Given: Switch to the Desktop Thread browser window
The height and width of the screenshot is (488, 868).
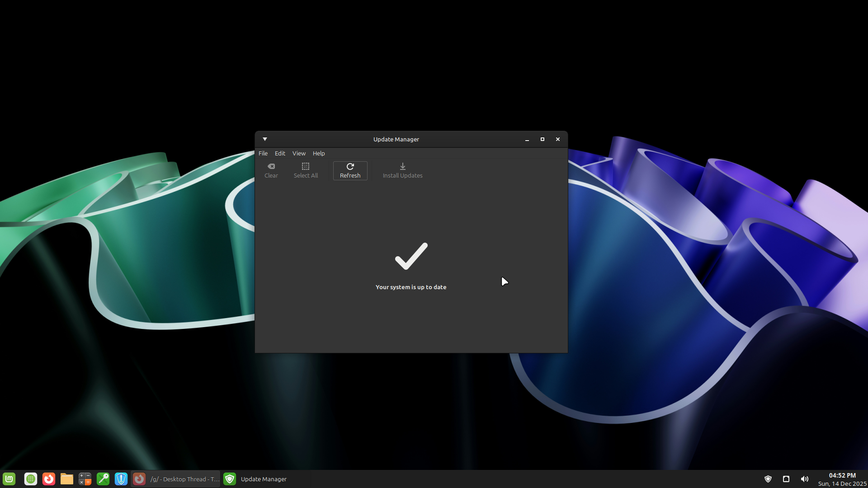Looking at the screenshot, I should coord(176,479).
